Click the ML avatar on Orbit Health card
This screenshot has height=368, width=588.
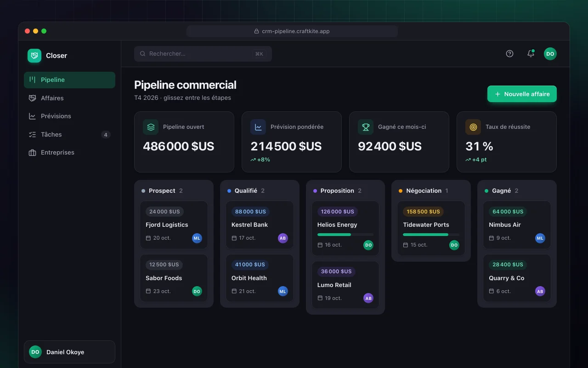[283, 292]
